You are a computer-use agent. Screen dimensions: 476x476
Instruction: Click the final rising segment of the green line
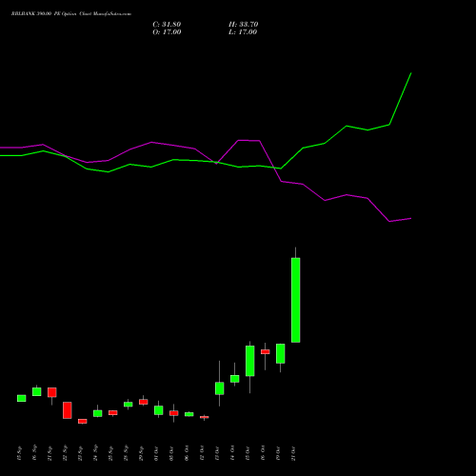(x=400, y=99)
